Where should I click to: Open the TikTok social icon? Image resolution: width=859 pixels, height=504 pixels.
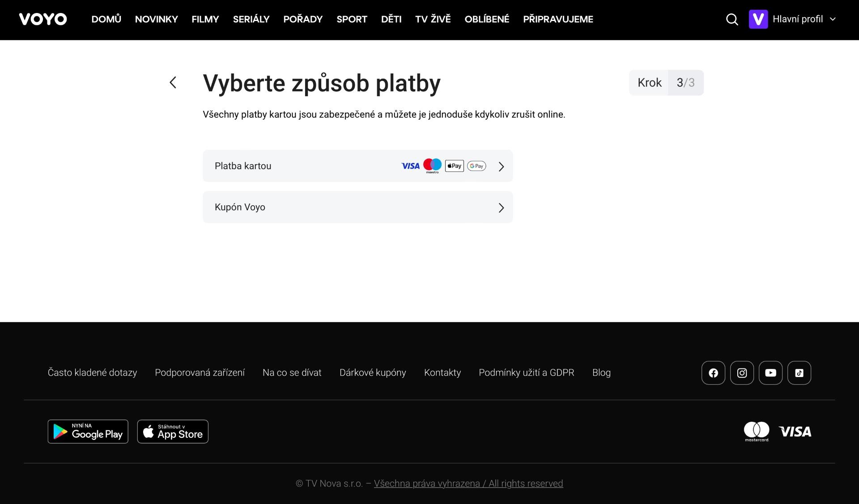click(799, 373)
